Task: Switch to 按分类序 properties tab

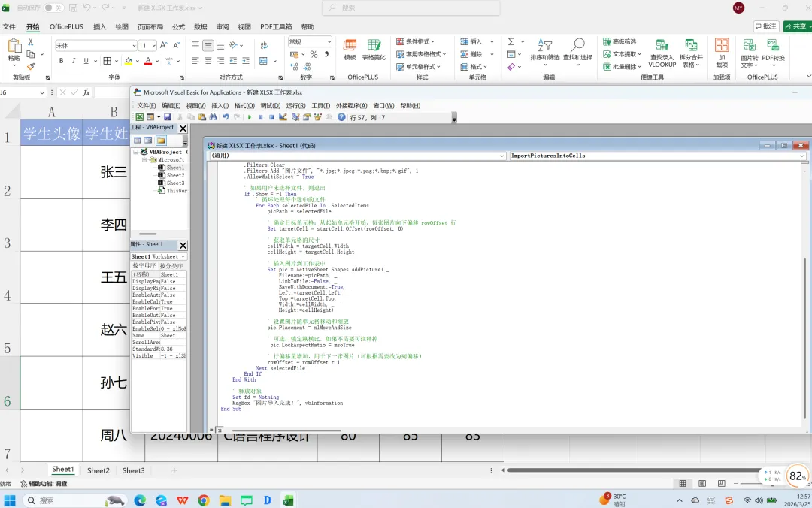Action: tap(171, 266)
